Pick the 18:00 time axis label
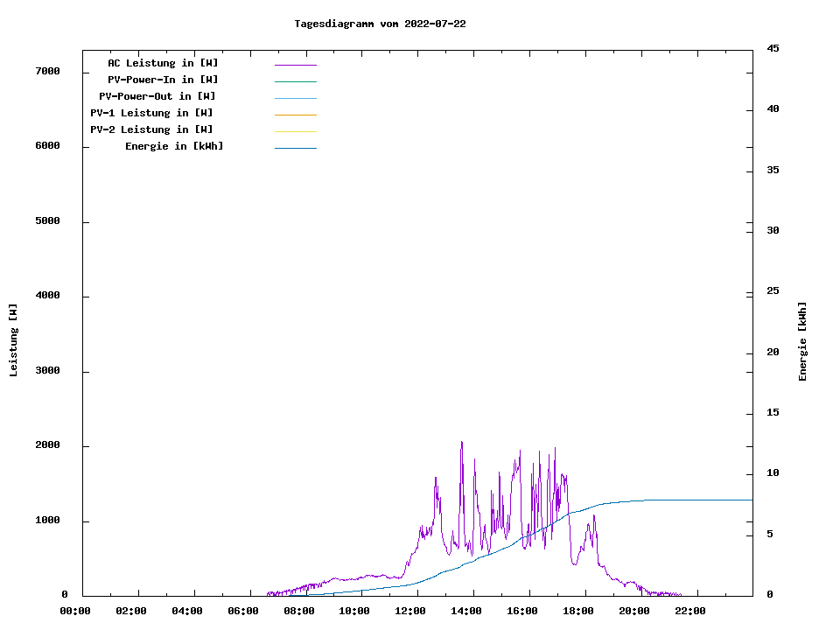Screen dimensions: 840x630 point(578,611)
